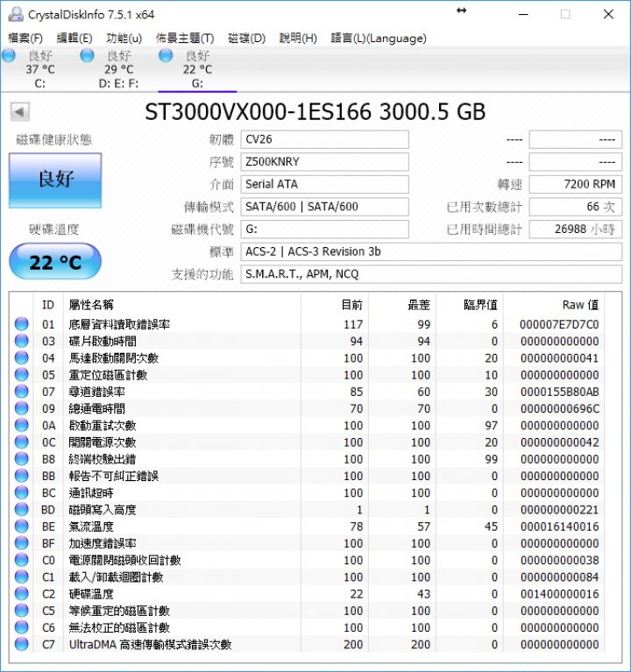Click the status orb for attribute 09
The height and width of the screenshot is (672, 631).
click(21, 408)
